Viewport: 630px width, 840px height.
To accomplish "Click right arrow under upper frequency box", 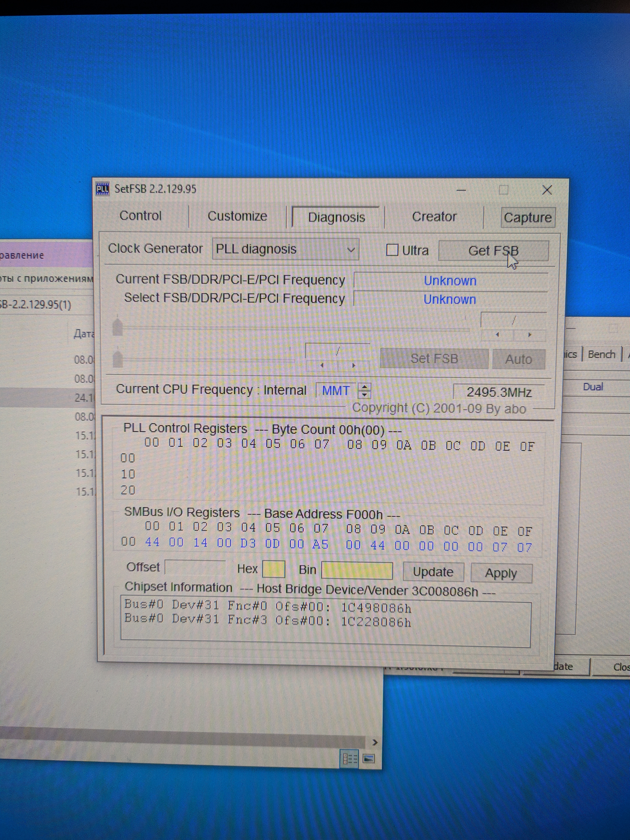I will [530, 334].
